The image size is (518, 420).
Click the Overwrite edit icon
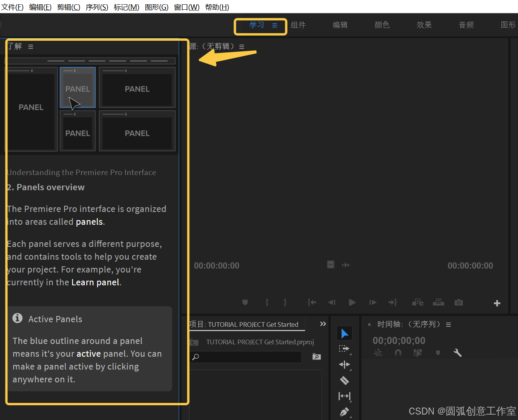point(438,302)
